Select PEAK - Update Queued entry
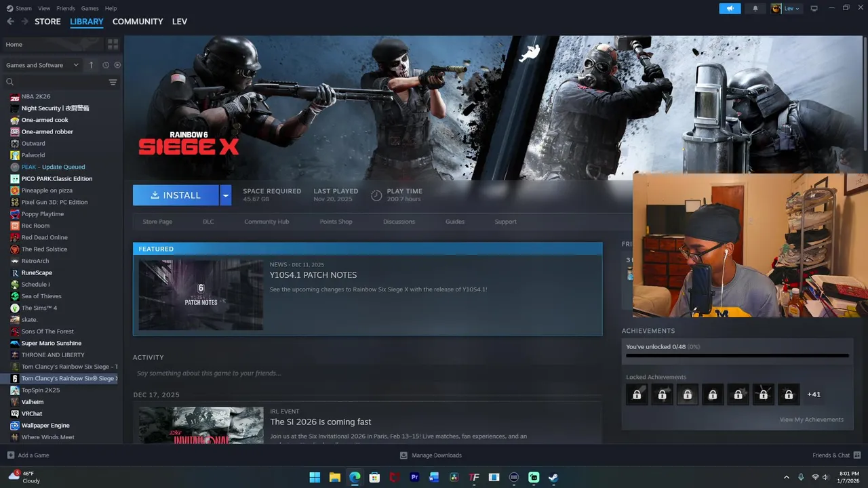The width and height of the screenshot is (868, 488). pos(53,167)
